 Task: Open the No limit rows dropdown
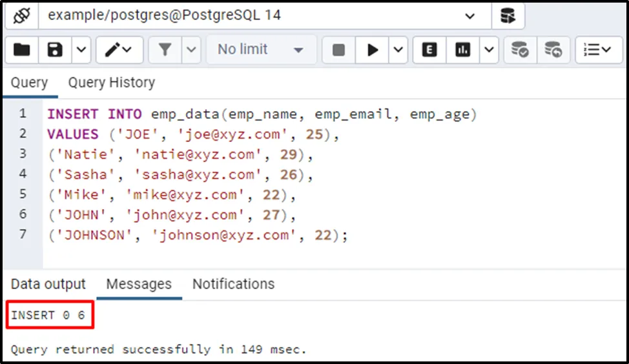pyautogui.click(x=261, y=50)
